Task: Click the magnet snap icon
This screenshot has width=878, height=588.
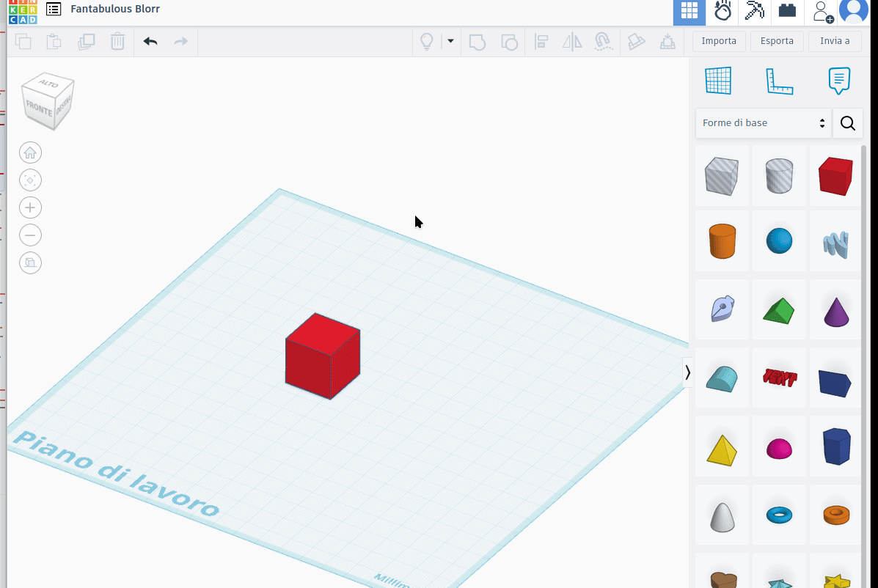Action: coord(603,41)
